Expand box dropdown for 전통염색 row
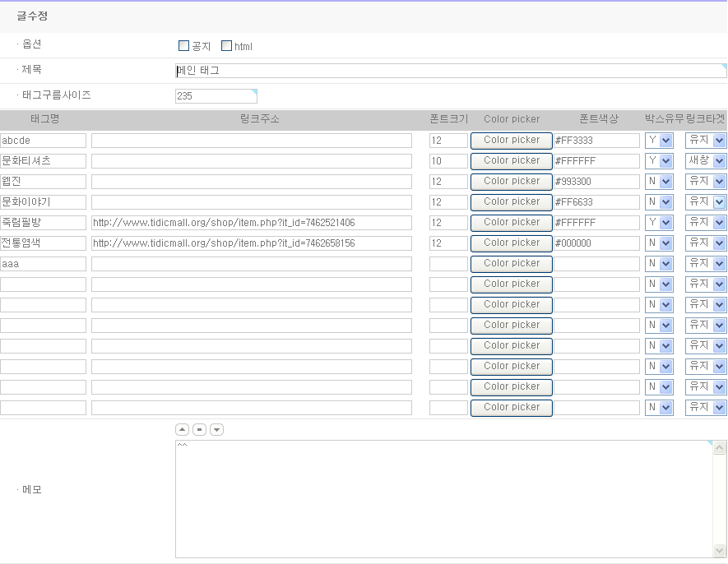The width and height of the screenshot is (728, 564). 659,243
